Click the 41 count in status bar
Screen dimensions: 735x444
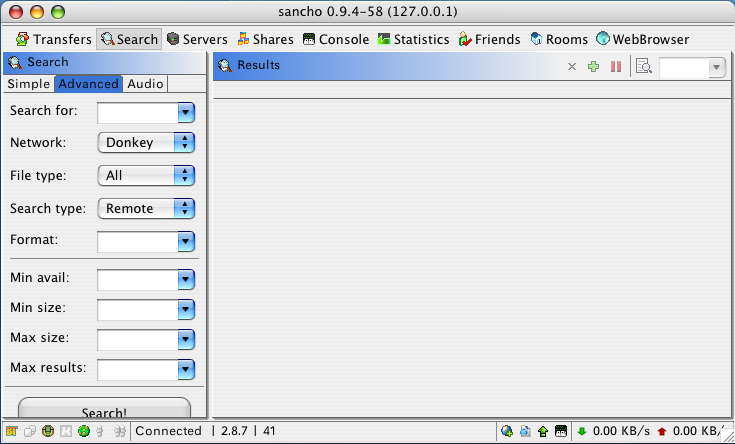point(269,431)
